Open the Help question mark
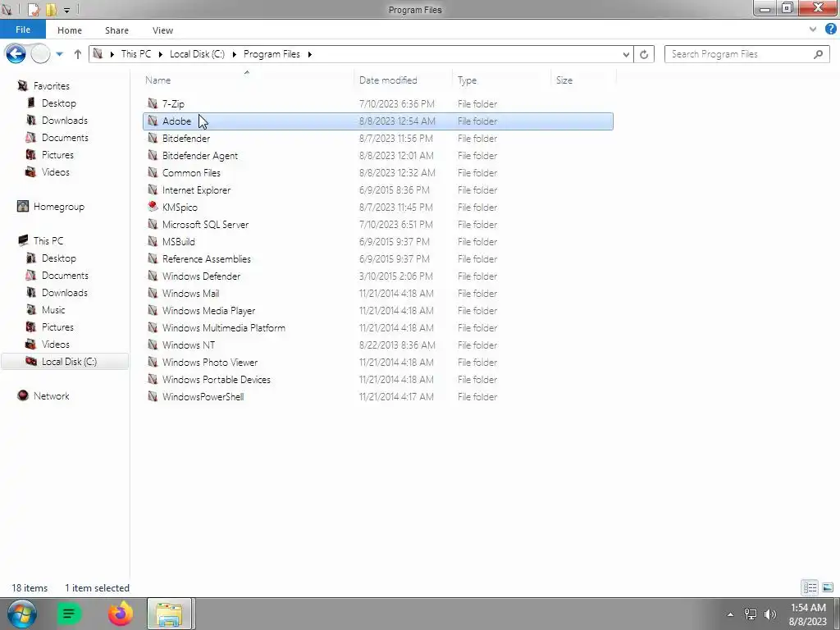 coord(830,30)
